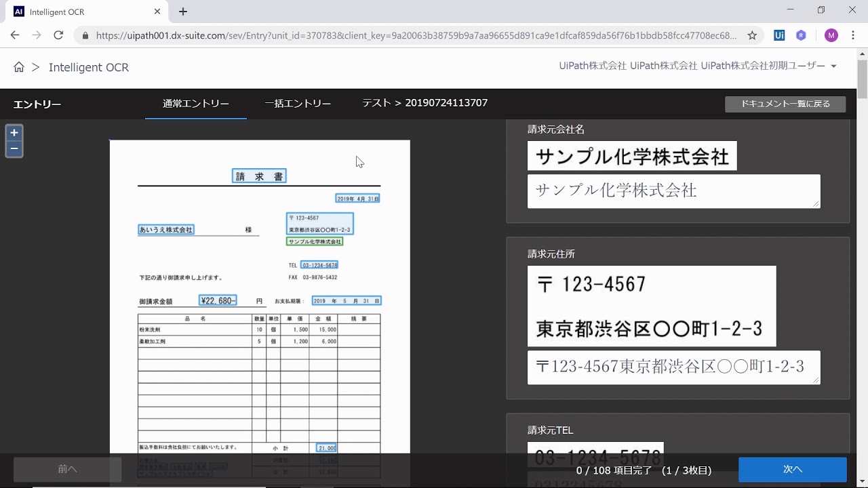
Task: Bookmark this page with the star icon
Action: tap(752, 35)
